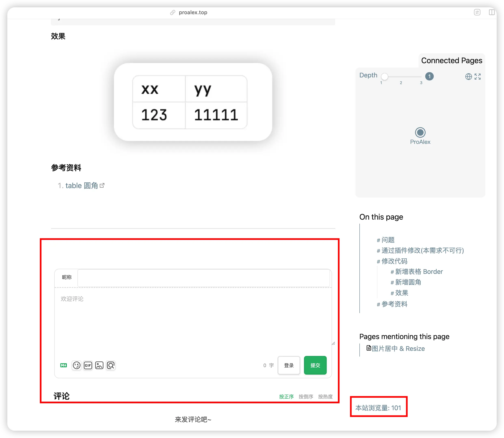504x438 pixels.
Task: Toggle Markdown guide icon in comment box
Action: coord(64,365)
